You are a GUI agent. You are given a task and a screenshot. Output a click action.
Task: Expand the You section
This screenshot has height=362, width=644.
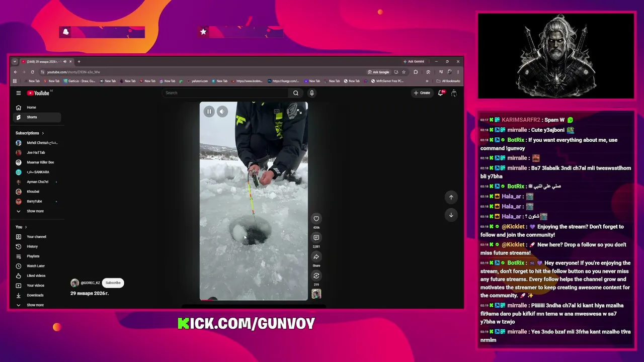(x=21, y=227)
